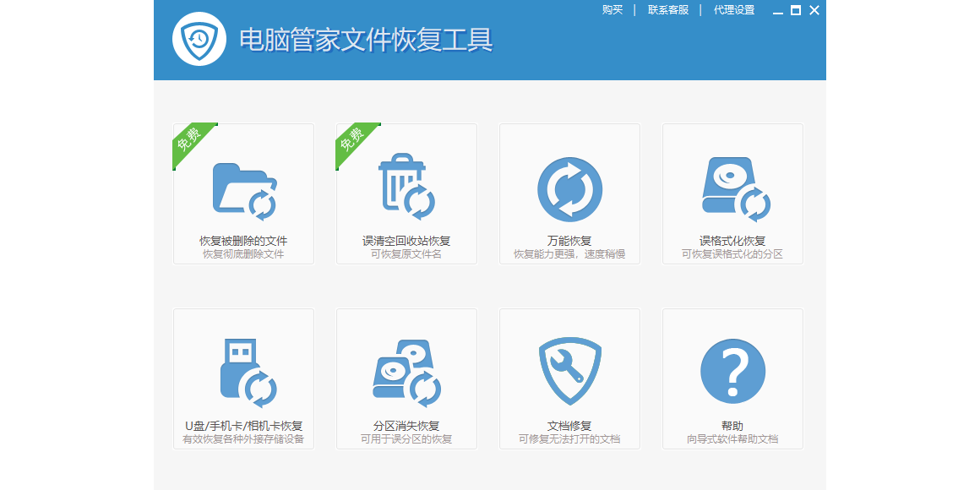Select the 误清空回收站恢复 text label

406,241
